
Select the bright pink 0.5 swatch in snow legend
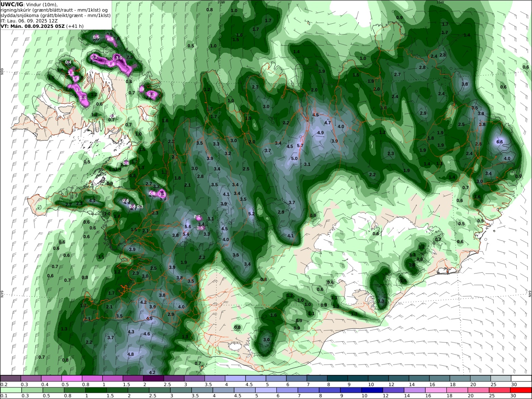(71, 378)
